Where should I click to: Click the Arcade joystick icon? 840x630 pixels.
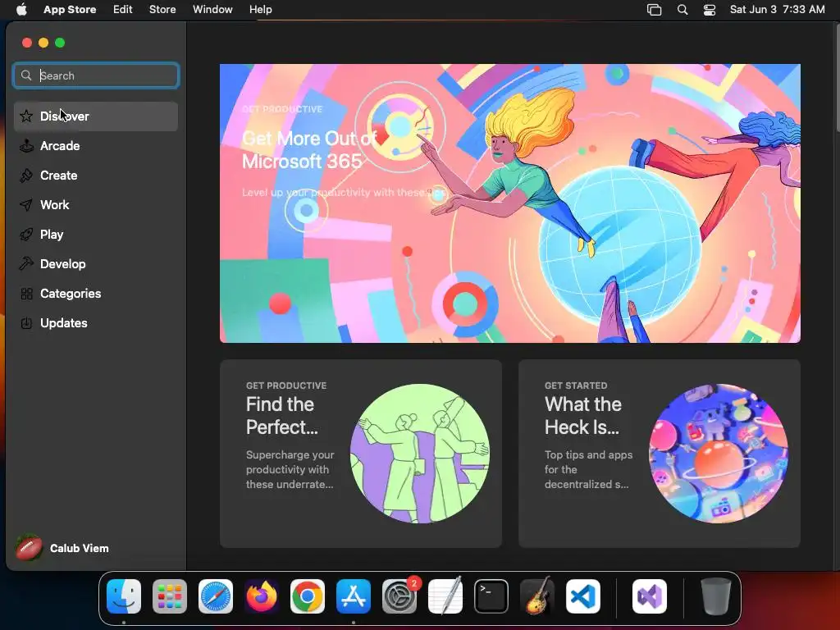26,146
